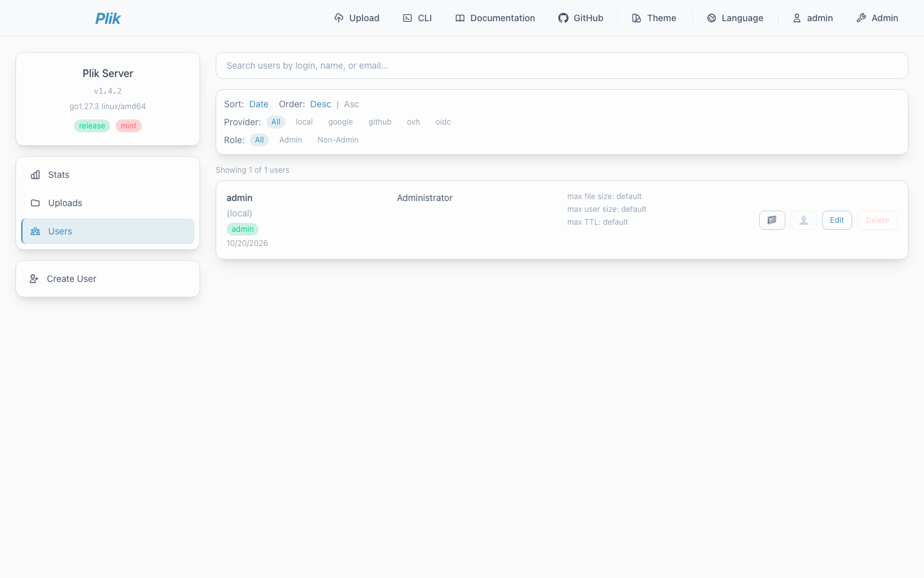Open the Theme dropdown in the header
Image resolution: width=924 pixels, height=578 pixels.
coord(654,18)
